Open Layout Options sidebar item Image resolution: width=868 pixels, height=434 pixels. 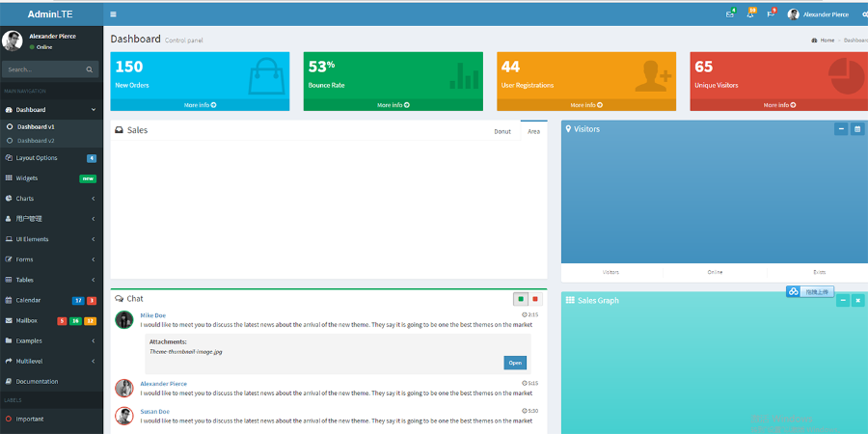coord(51,158)
